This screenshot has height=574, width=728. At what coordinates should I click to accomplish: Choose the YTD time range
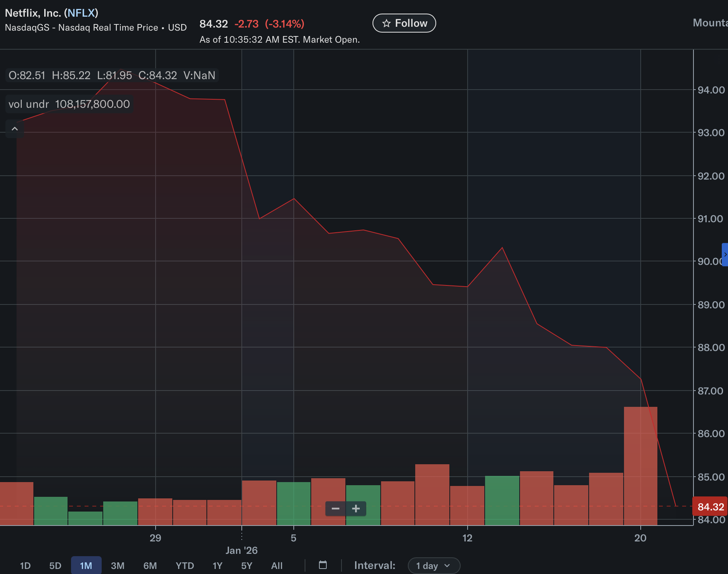(x=185, y=565)
